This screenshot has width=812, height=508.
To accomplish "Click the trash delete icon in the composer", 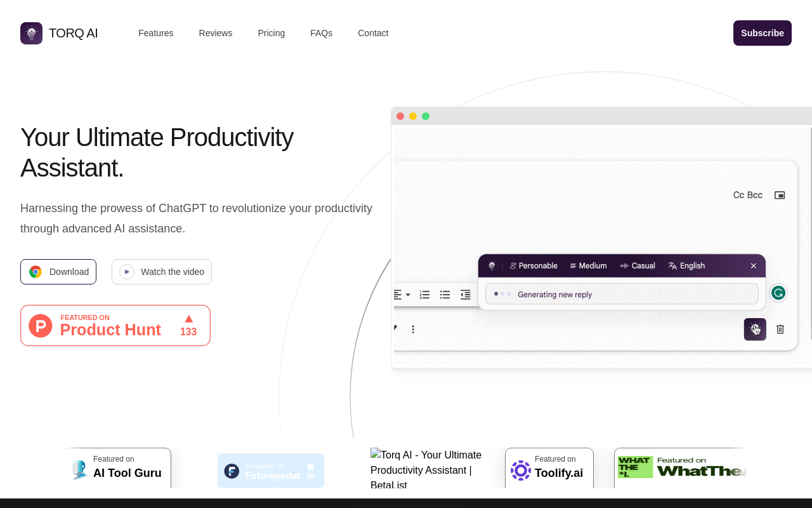I will coord(780,329).
